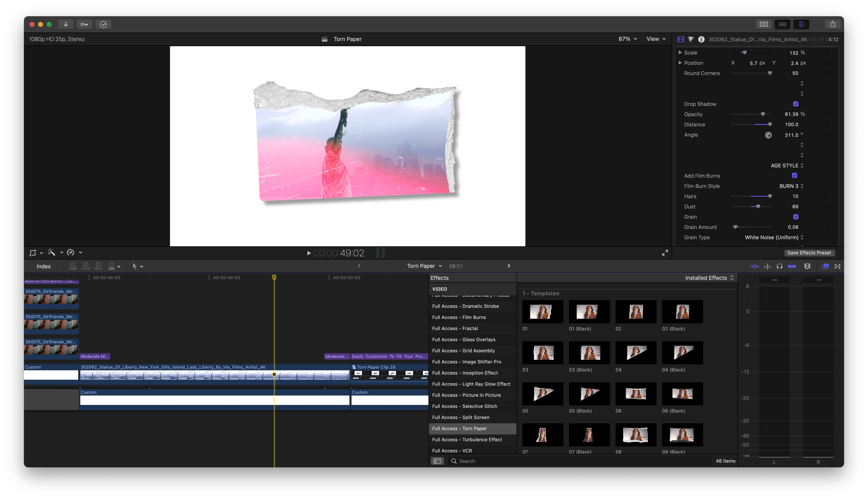Select Full Access - Picture In Picture
Image resolution: width=868 pixels, height=499 pixels.
tap(472, 395)
